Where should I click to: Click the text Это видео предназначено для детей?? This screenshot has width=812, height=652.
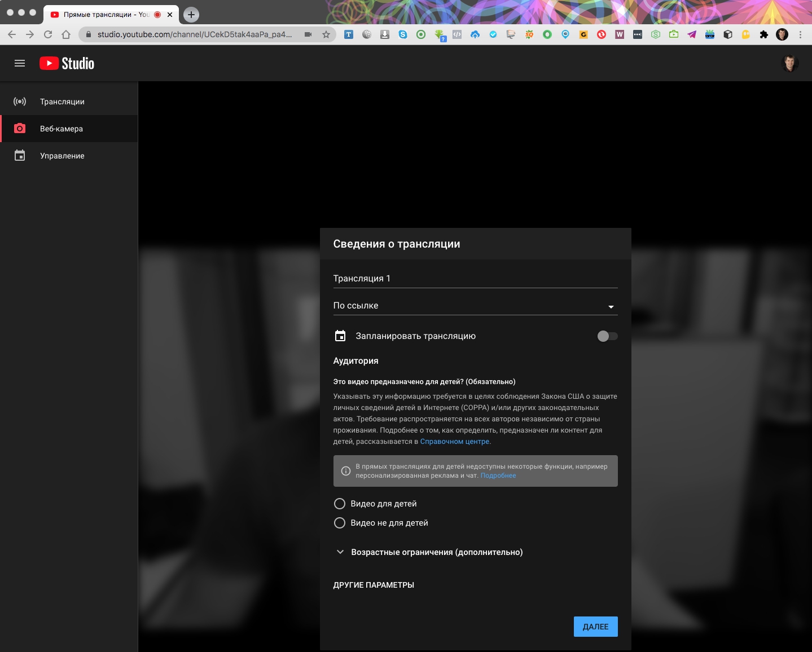[398, 382]
